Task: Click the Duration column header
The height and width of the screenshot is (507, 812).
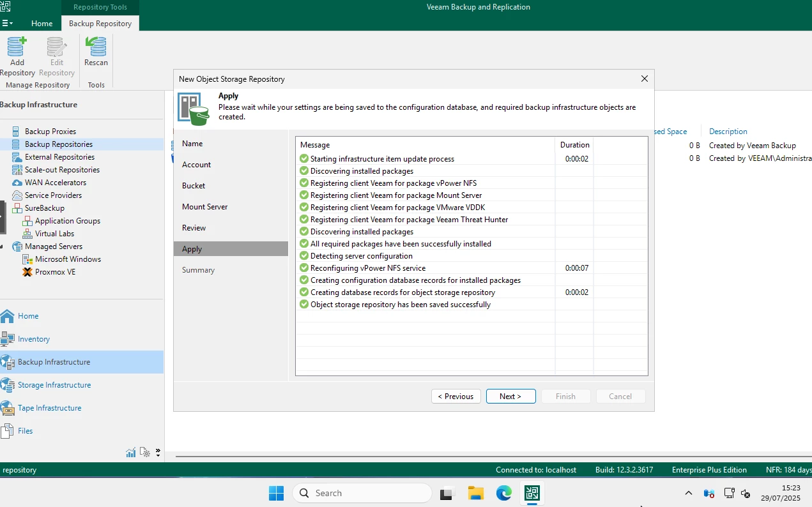Action: click(x=574, y=145)
